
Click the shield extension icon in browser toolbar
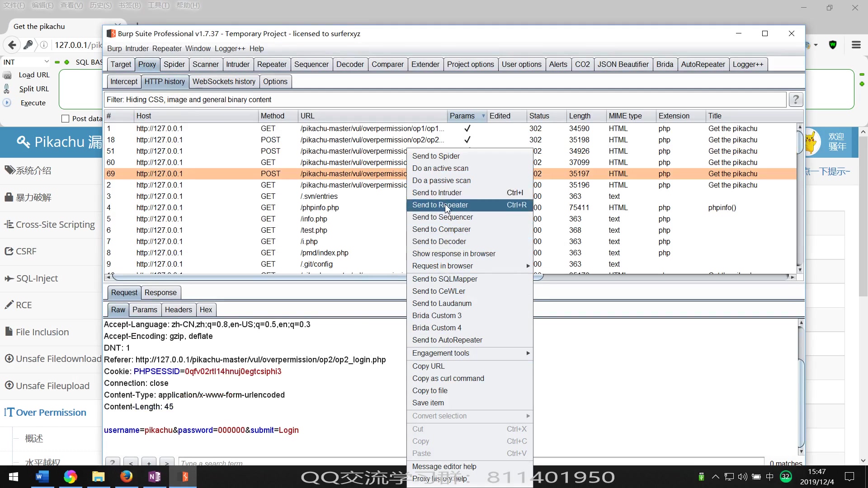[x=833, y=45]
